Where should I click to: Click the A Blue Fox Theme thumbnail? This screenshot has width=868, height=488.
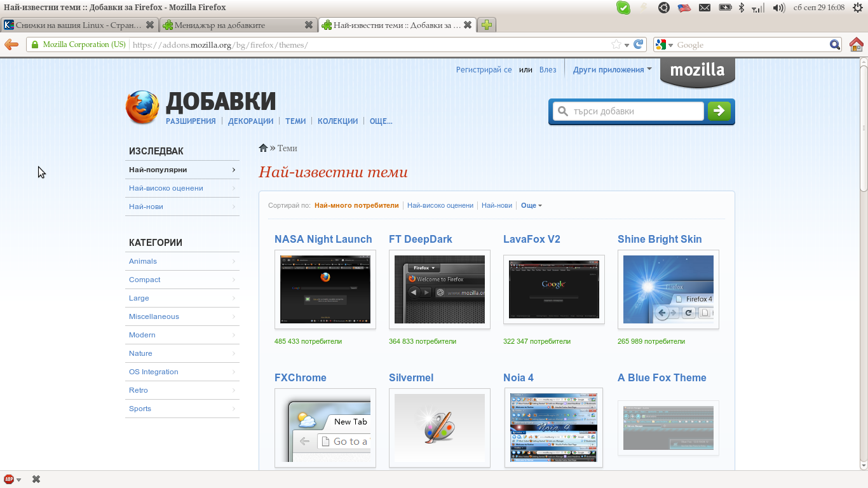668,428
